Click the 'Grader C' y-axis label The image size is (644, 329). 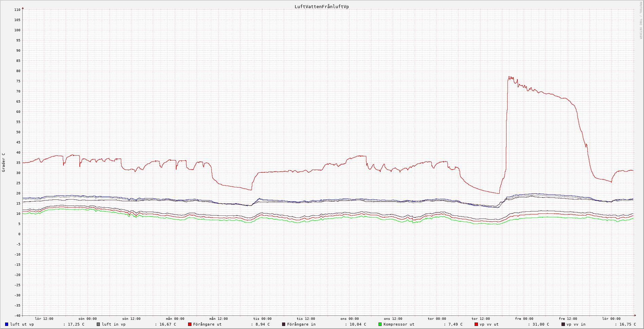tap(4, 162)
